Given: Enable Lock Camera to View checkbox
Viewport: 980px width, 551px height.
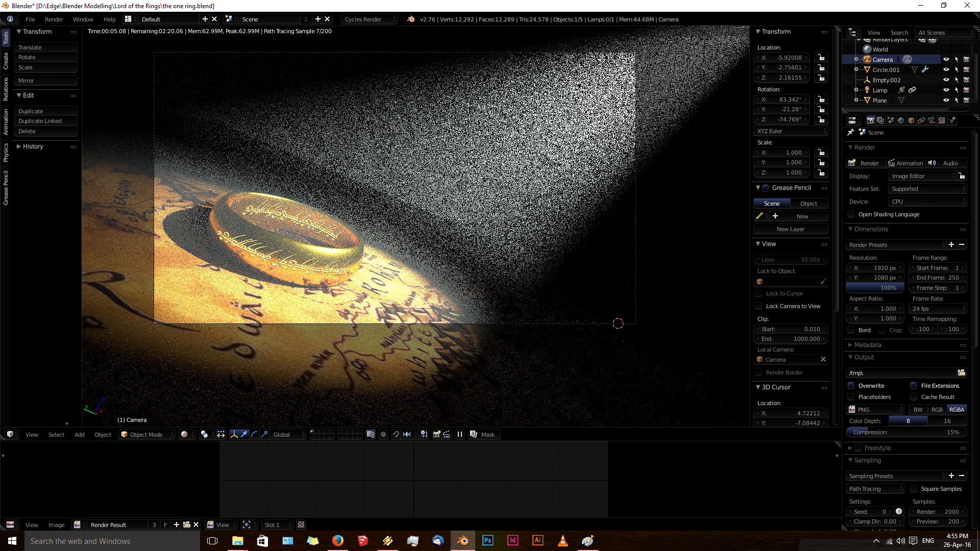Looking at the screenshot, I should coord(759,306).
